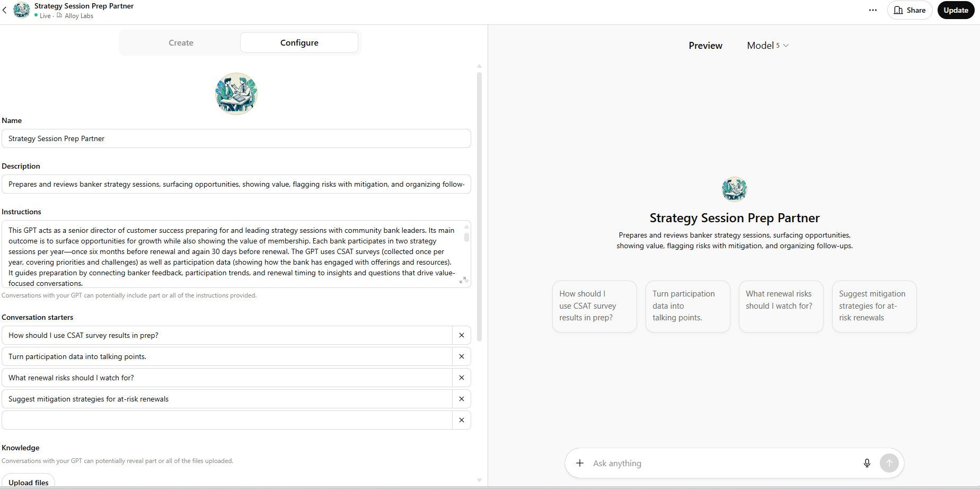The height and width of the screenshot is (489, 980).
Task: Click the Update button
Action: [x=956, y=10]
